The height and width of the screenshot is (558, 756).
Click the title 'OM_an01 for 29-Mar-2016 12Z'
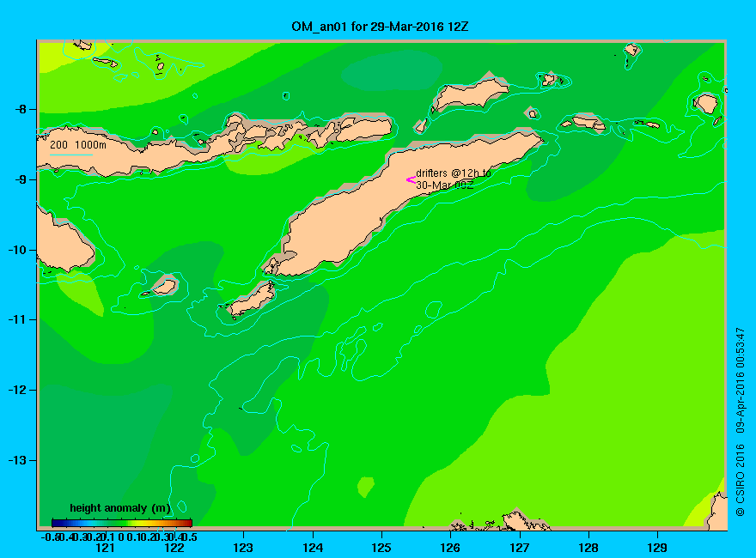coord(380,27)
